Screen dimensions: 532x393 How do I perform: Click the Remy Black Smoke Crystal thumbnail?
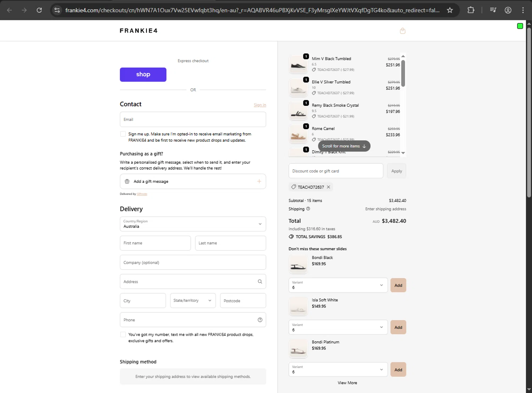click(x=298, y=111)
